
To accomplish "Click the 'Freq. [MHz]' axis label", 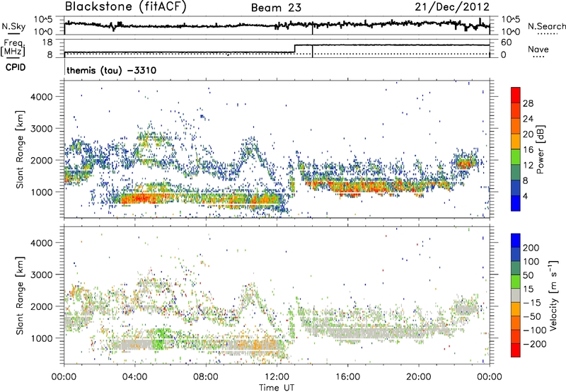I will (x=13, y=48).
